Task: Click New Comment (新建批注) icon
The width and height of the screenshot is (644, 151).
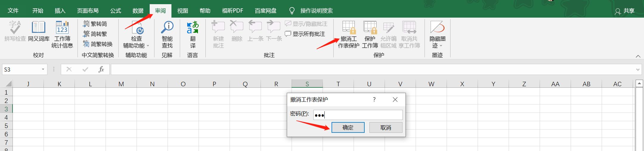Action: point(218,34)
